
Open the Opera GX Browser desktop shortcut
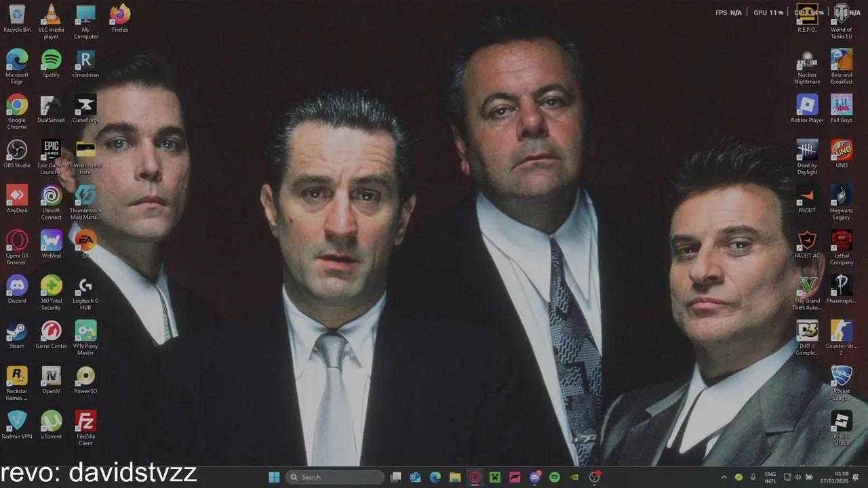click(x=17, y=248)
